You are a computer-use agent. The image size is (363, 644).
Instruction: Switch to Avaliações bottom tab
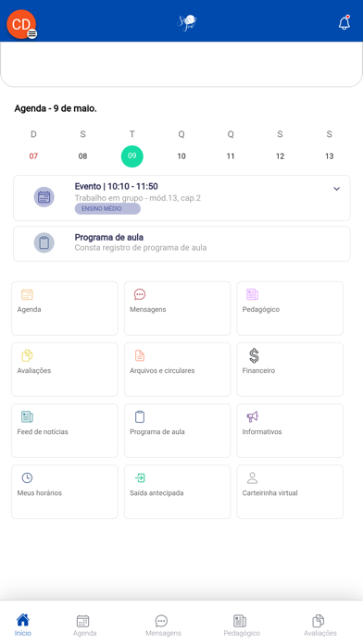pos(319,625)
